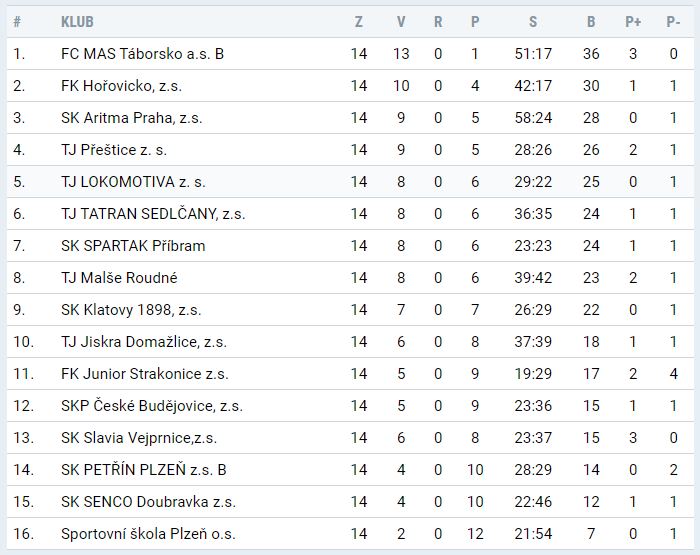Open SK Klatovy 1898, z.s. page
Viewport: 700px width, 555px height.
tap(131, 310)
